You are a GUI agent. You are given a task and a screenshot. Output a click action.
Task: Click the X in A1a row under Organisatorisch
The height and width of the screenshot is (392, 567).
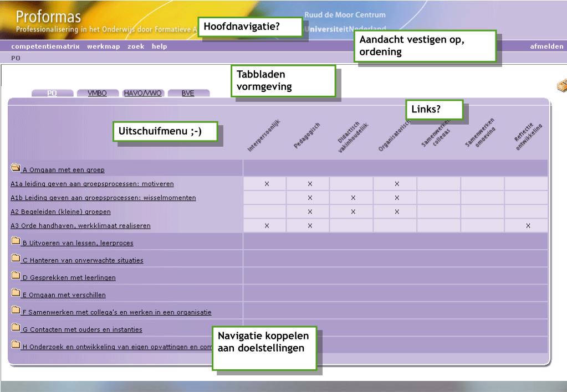point(397,184)
